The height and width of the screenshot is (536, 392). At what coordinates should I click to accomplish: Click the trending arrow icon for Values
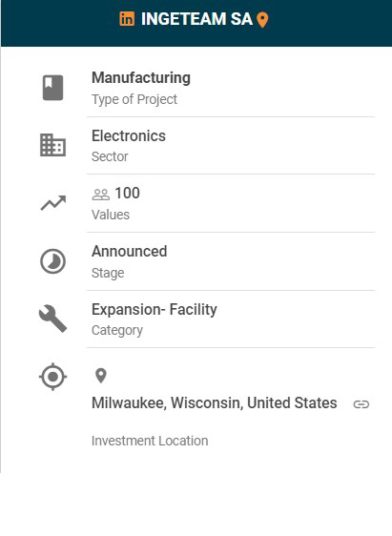point(53,203)
